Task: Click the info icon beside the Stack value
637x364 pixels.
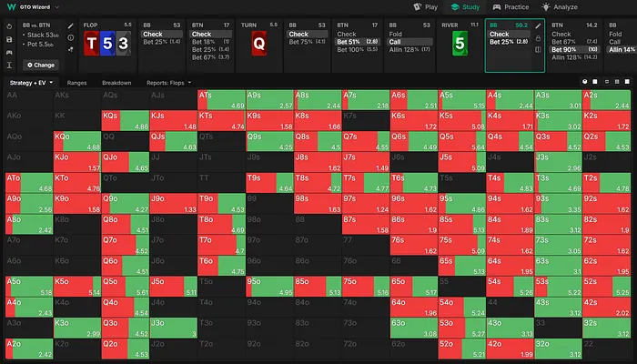Action: click(70, 38)
